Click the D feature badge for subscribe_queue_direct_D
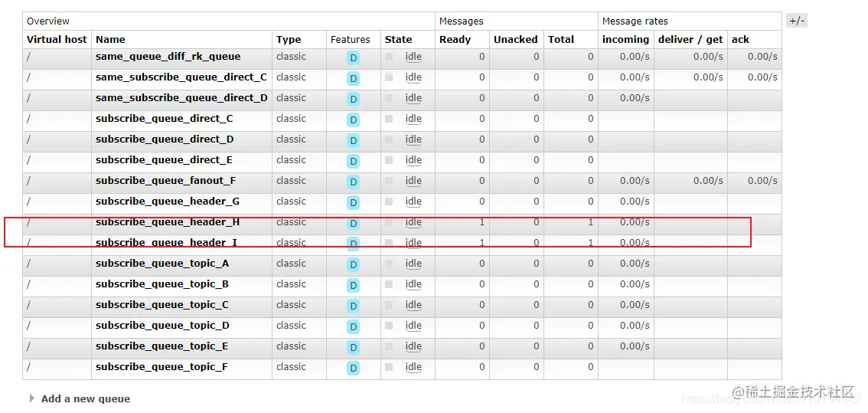 point(353,141)
